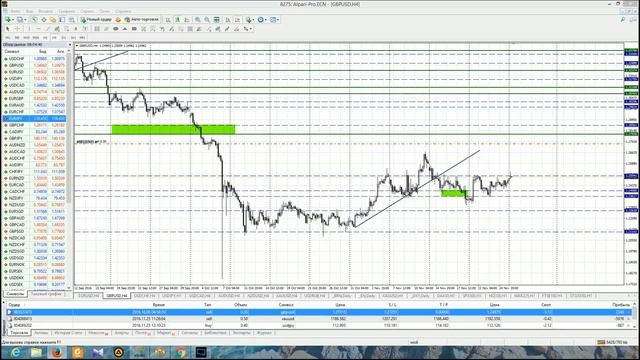This screenshot has height=360, width=640.
Task: Select the Ellipse drawing tool
Action: 116,29
